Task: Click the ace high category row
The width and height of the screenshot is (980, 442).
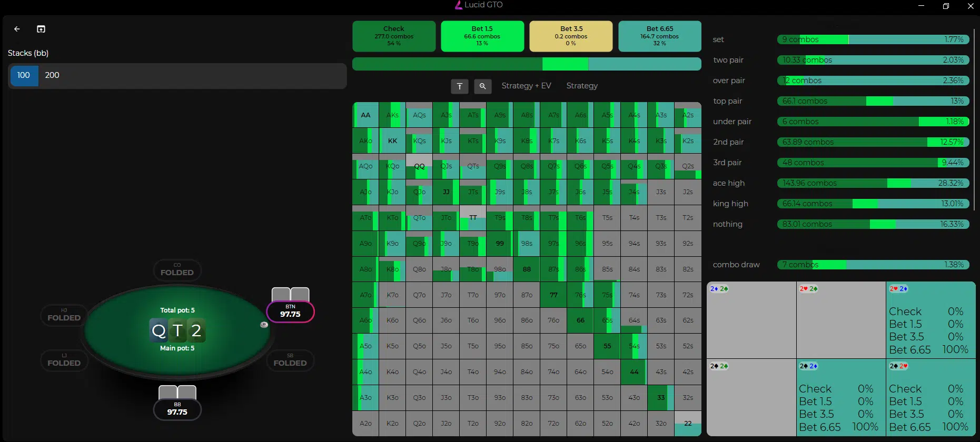Action: click(873, 183)
